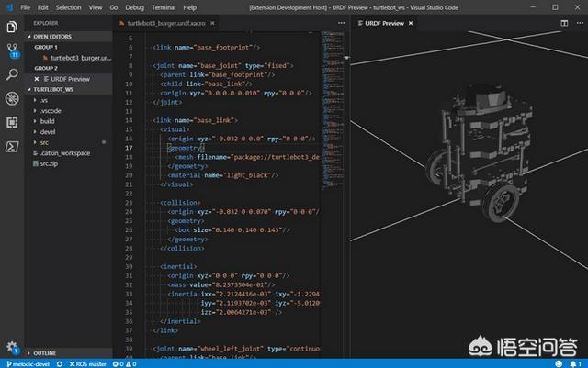Open the Extensions view
588x368 pixels.
(13, 122)
